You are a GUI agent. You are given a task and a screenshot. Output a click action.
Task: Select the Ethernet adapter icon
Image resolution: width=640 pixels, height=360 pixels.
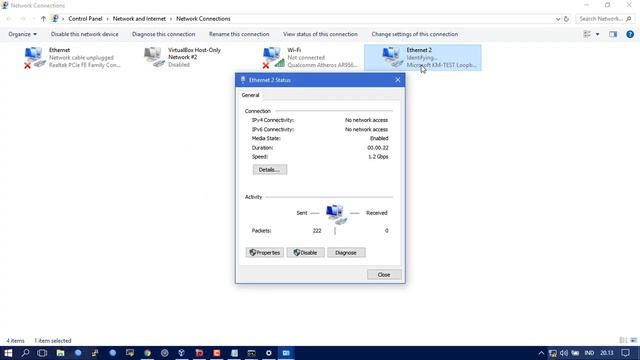[x=34, y=57]
